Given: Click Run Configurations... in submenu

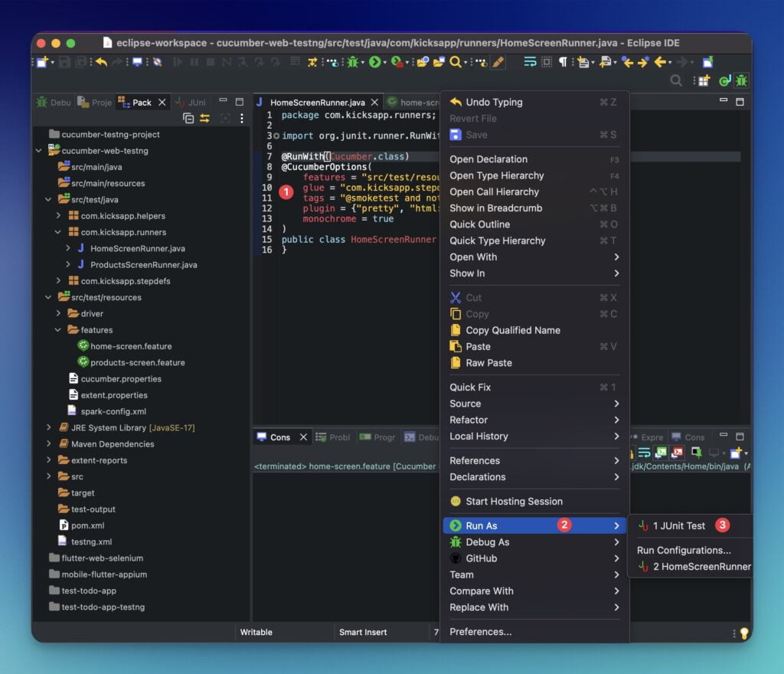Looking at the screenshot, I should coord(691,551).
